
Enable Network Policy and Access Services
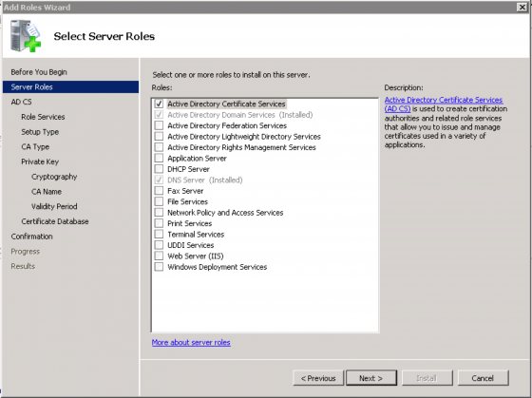(159, 213)
